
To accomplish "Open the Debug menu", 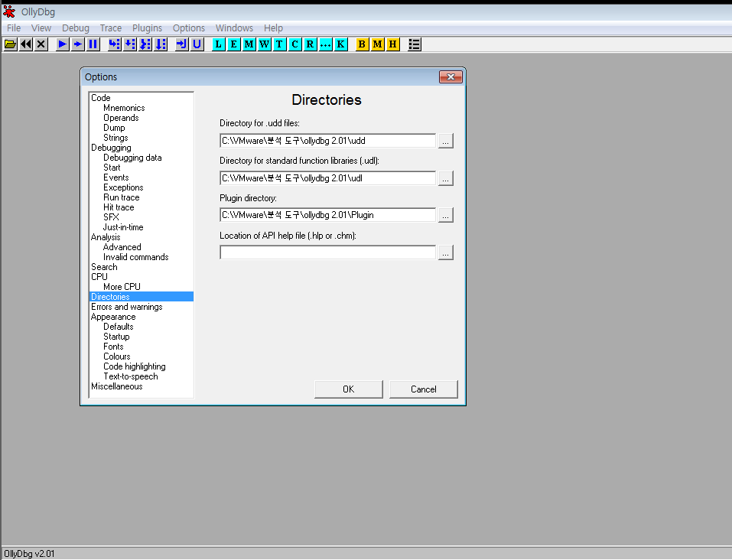I will pos(76,28).
